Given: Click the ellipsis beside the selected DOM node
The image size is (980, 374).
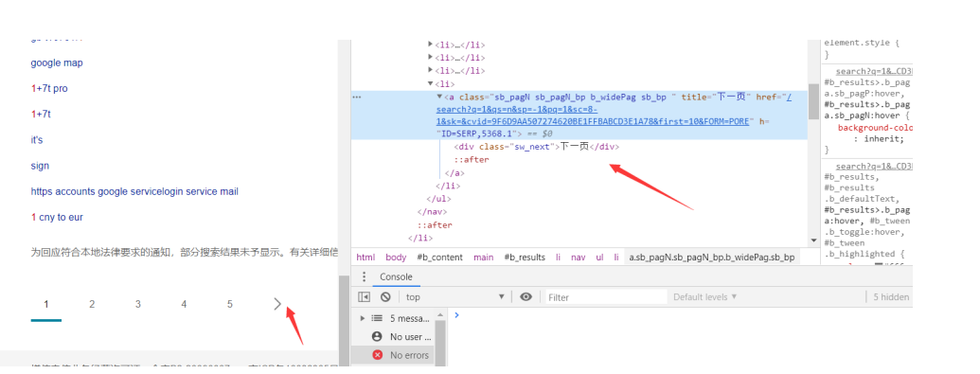Looking at the screenshot, I should point(357,97).
